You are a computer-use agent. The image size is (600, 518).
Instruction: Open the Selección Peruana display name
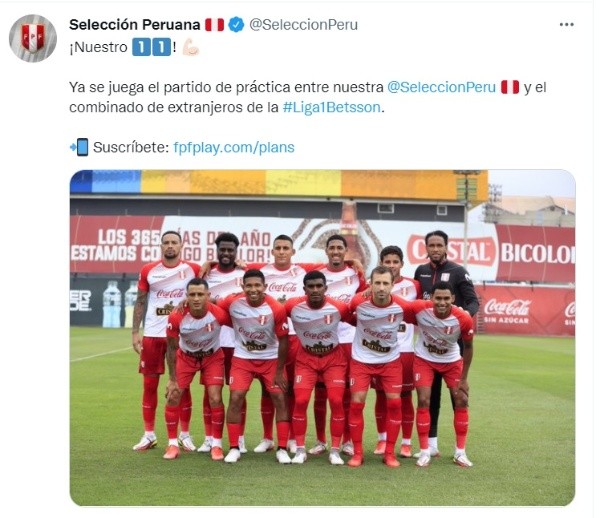tap(135, 25)
